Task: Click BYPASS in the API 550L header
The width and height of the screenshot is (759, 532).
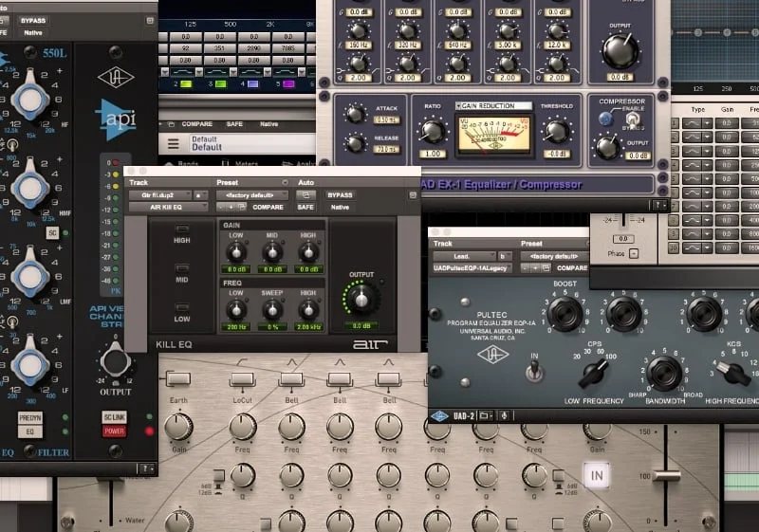Action: [33, 20]
